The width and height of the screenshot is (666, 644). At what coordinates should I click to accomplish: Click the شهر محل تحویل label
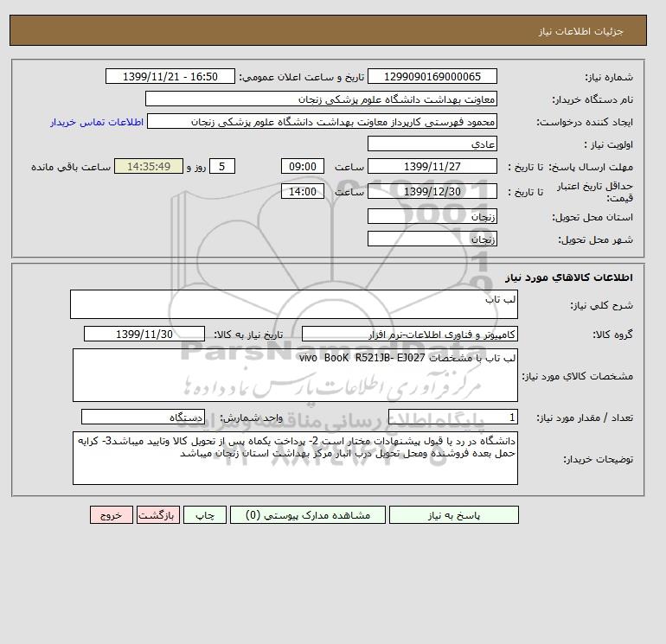595,239
